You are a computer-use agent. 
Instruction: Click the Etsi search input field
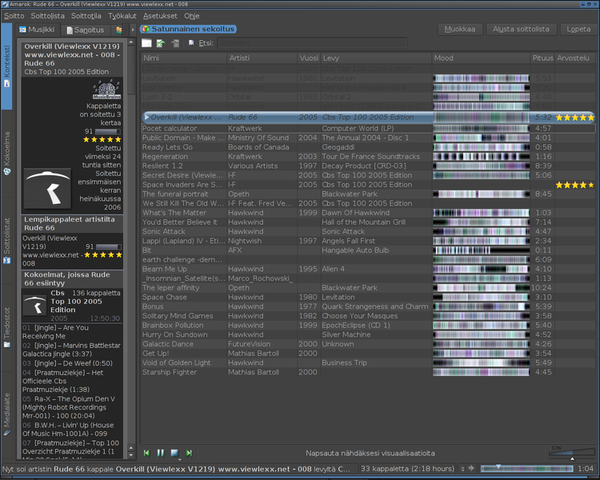pyautogui.click(x=312, y=43)
